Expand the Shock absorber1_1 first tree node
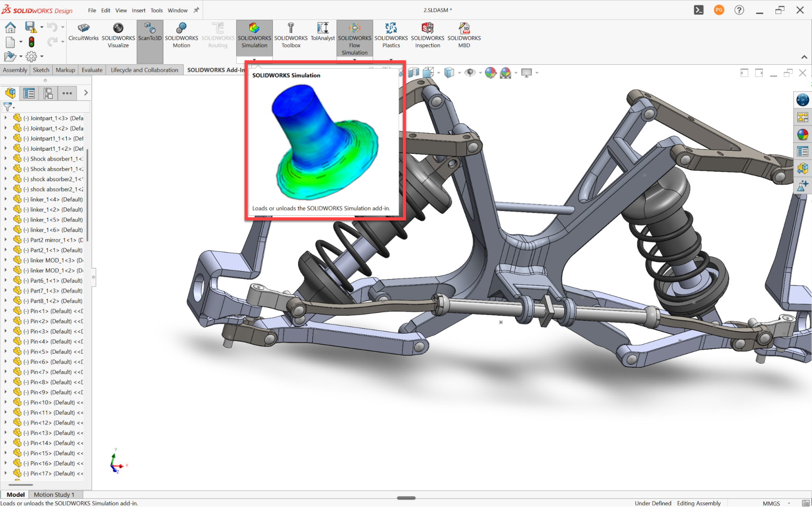This screenshot has height=507, width=812. [6, 158]
